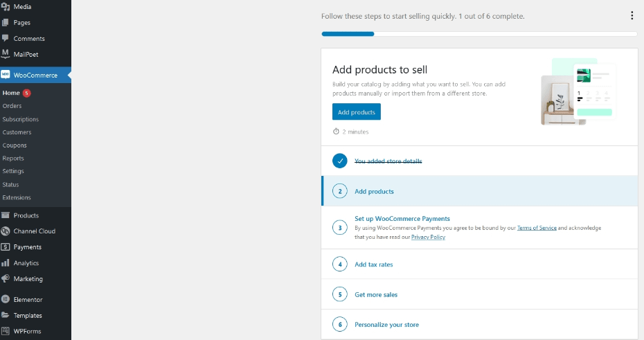Image resolution: width=644 pixels, height=340 pixels.
Task: Click the Media icon in sidebar
Action: (6, 6)
